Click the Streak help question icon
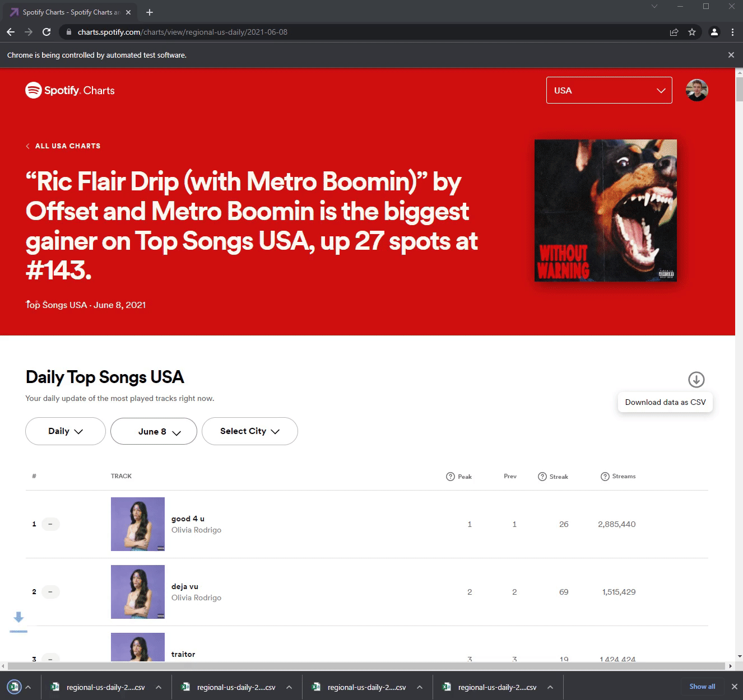The width and height of the screenshot is (743, 700). (x=542, y=477)
